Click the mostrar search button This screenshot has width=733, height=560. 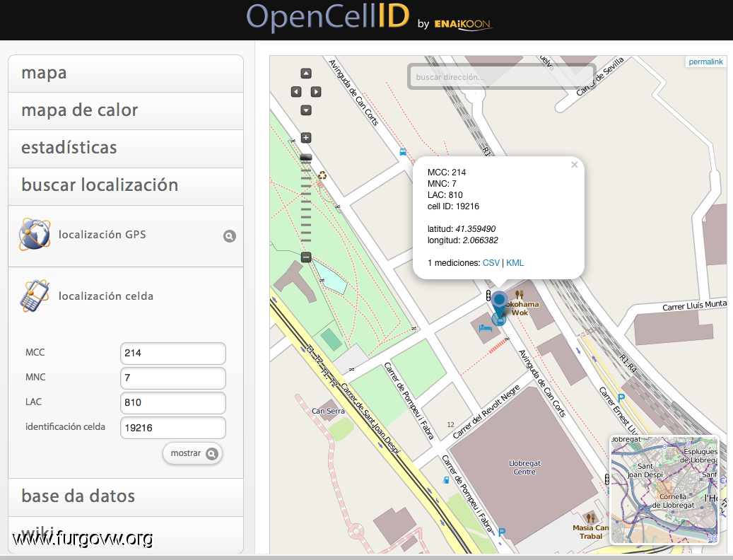[192, 453]
